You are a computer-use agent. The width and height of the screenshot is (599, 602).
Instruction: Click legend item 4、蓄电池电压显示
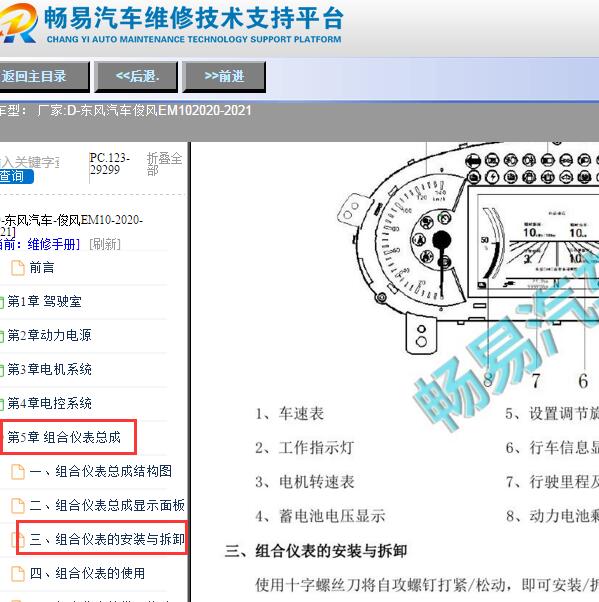point(320,516)
